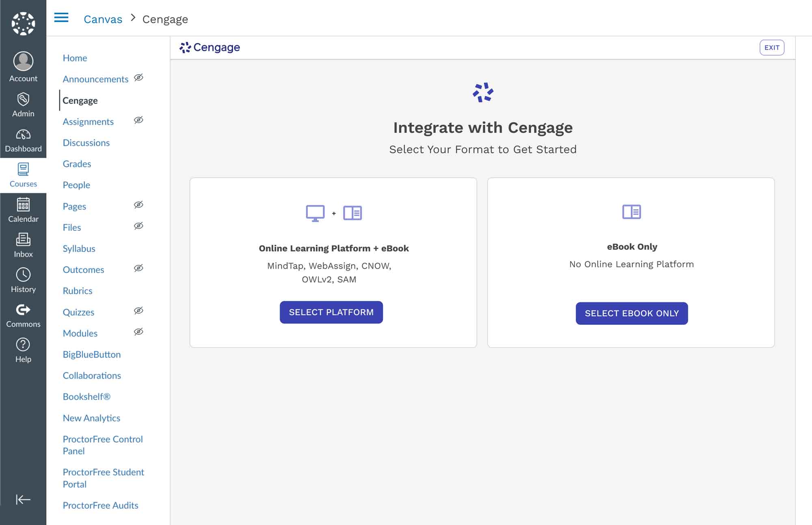Screen dimensions: 812x525
Task: Open the Home course link
Action: coord(75,58)
